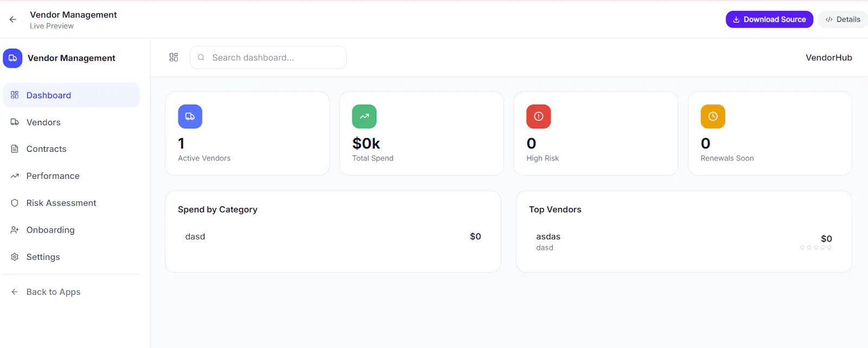This screenshot has width=868, height=348.
Task: Click the green Total Spend trend icon
Action: 364,117
